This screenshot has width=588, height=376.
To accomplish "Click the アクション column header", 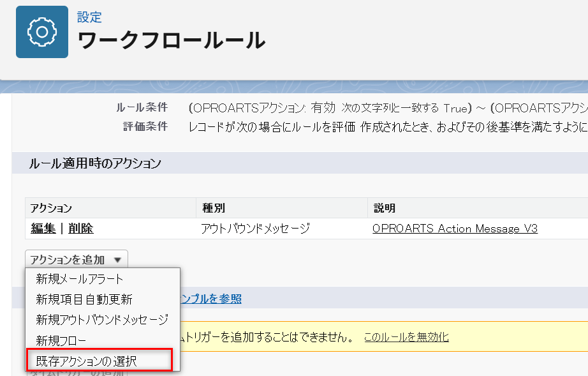I will point(52,208).
